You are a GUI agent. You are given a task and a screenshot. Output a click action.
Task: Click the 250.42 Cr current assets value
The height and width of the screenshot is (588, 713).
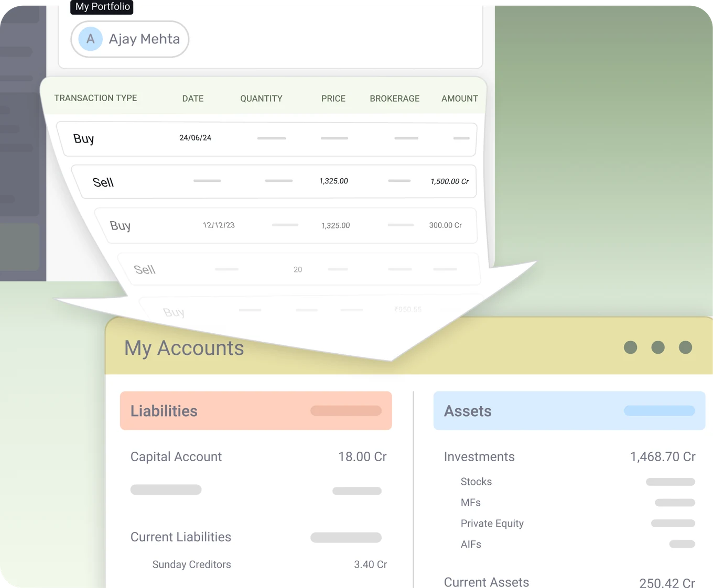667,583
